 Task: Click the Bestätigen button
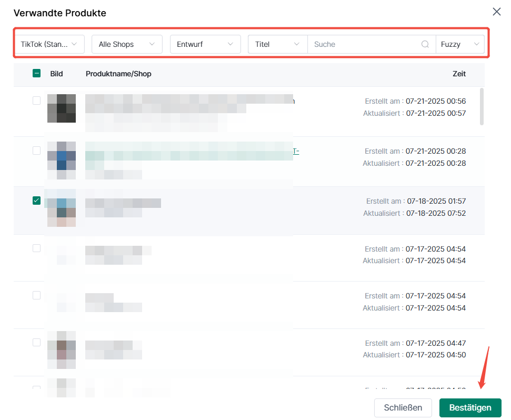pos(470,407)
